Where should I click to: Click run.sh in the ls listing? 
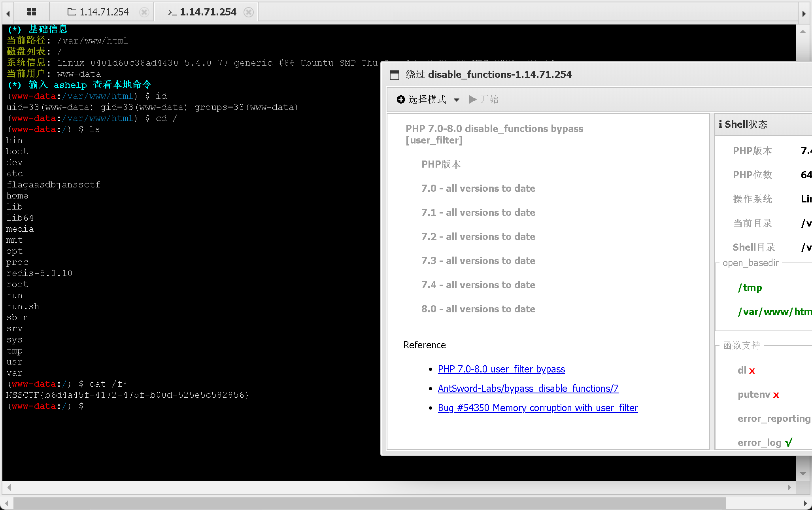coord(23,306)
